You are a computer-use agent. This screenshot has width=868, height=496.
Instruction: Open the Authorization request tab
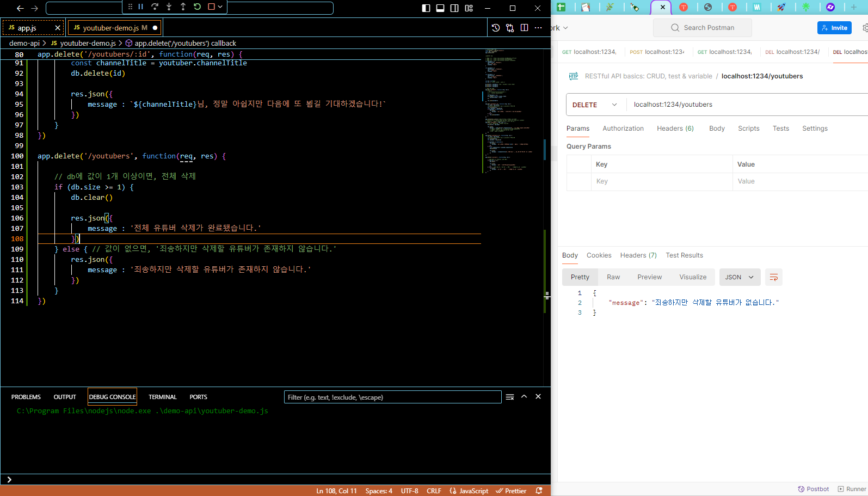[x=623, y=128]
